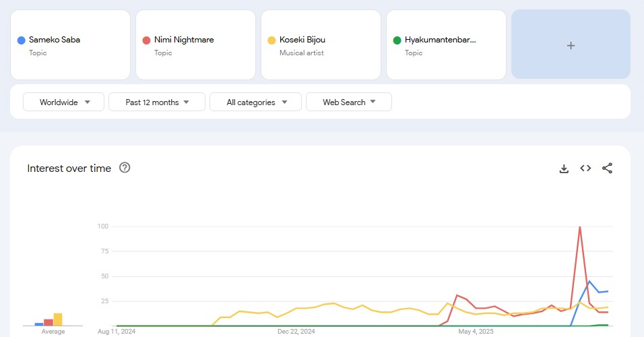The width and height of the screenshot is (644, 337).
Task: Click the Musical artist label under Koseki Bijou
Action: click(x=302, y=53)
